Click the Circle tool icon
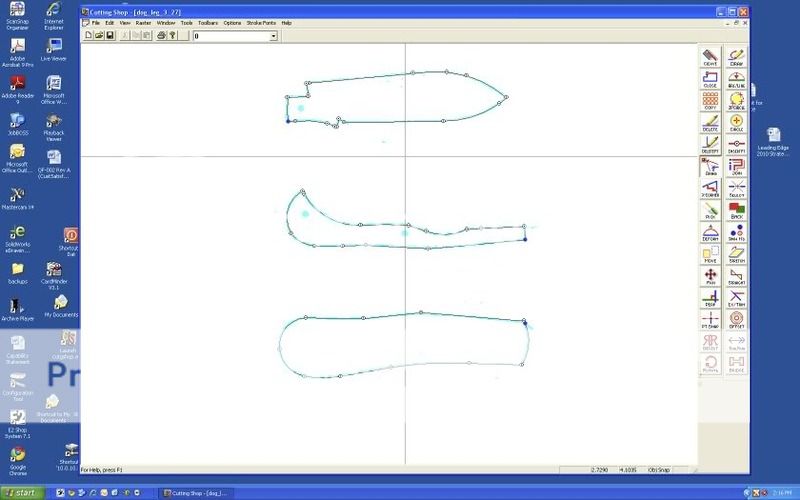This screenshot has height=500, width=800. click(737, 122)
